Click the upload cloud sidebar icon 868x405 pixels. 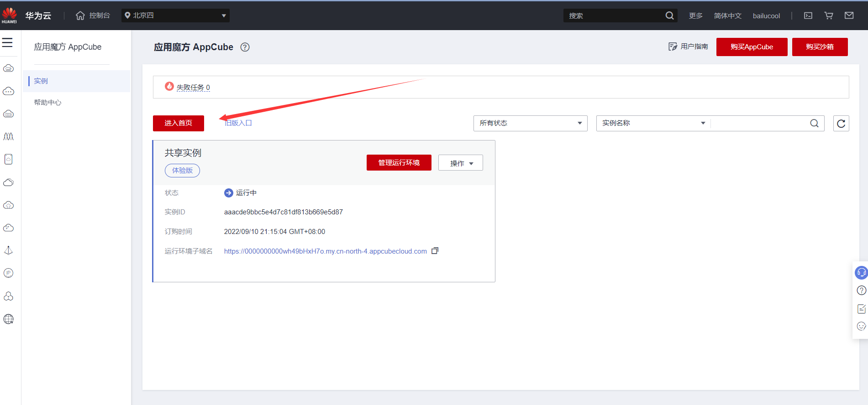point(8,205)
